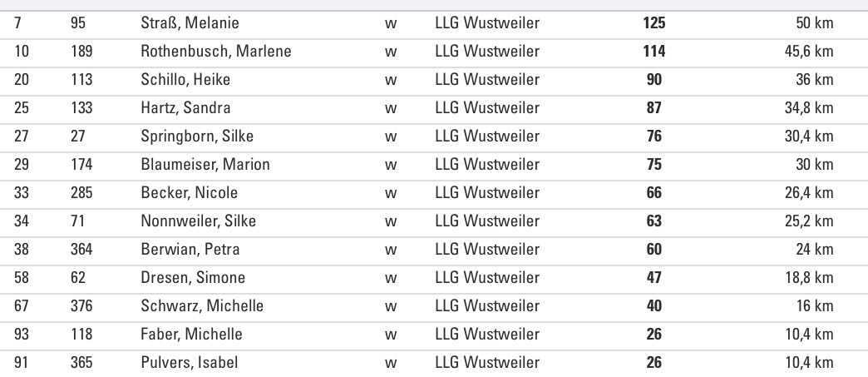Click on Schillo, Heike in the list
This screenshot has width=868, height=377.
point(185,80)
